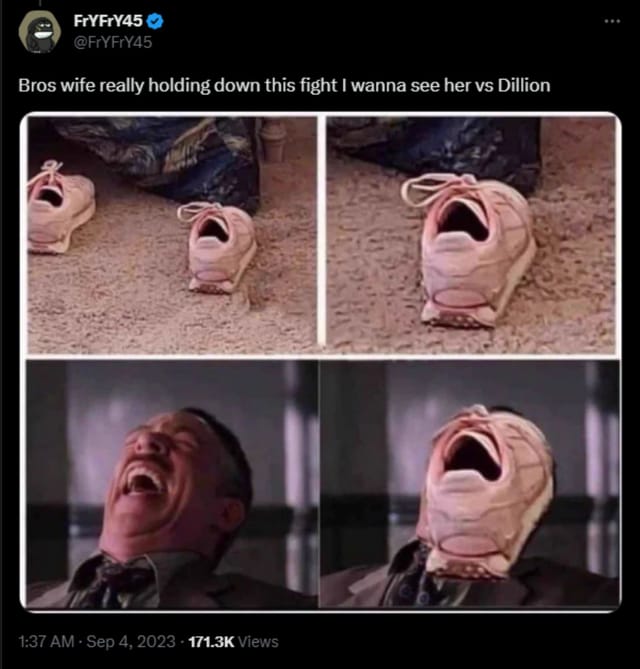Open the top-right close-up sneaker photo
The height and width of the screenshot is (669, 640).
click(x=471, y=234)
